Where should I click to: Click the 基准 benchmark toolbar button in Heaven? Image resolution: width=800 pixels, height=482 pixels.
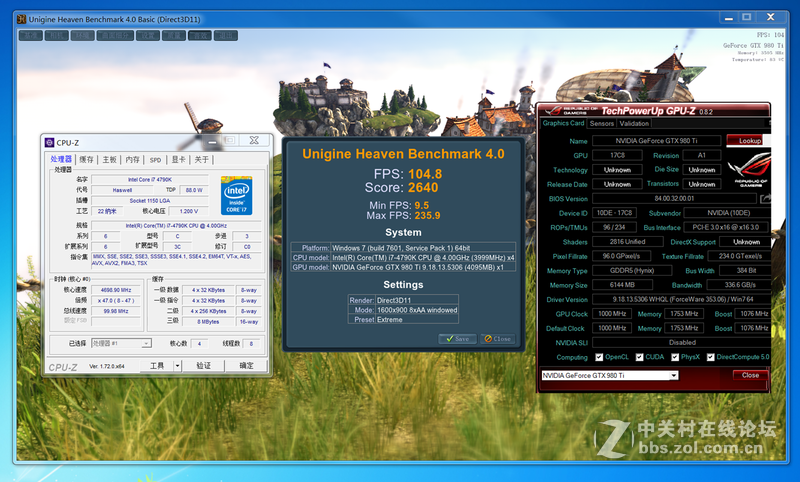tap(30, 35)
